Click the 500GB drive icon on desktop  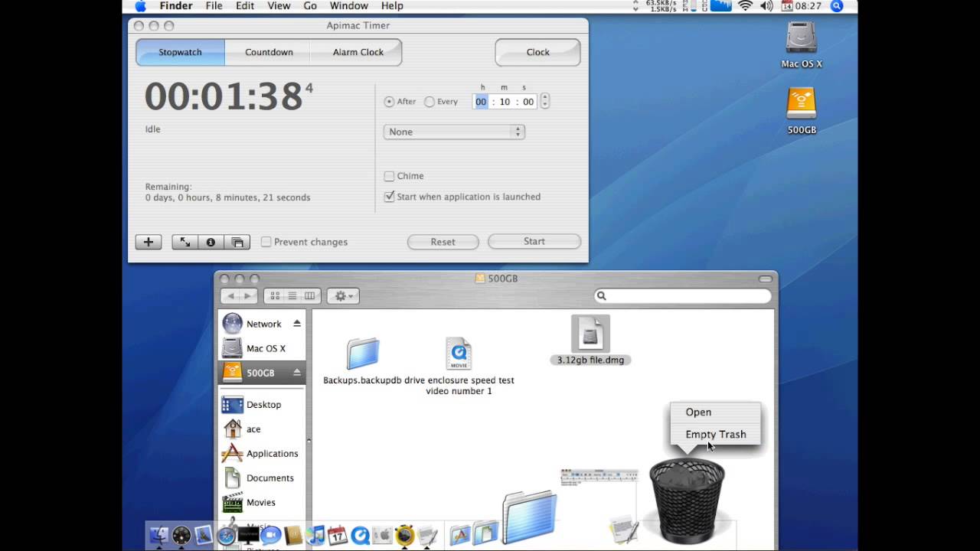tap(802, 104)
